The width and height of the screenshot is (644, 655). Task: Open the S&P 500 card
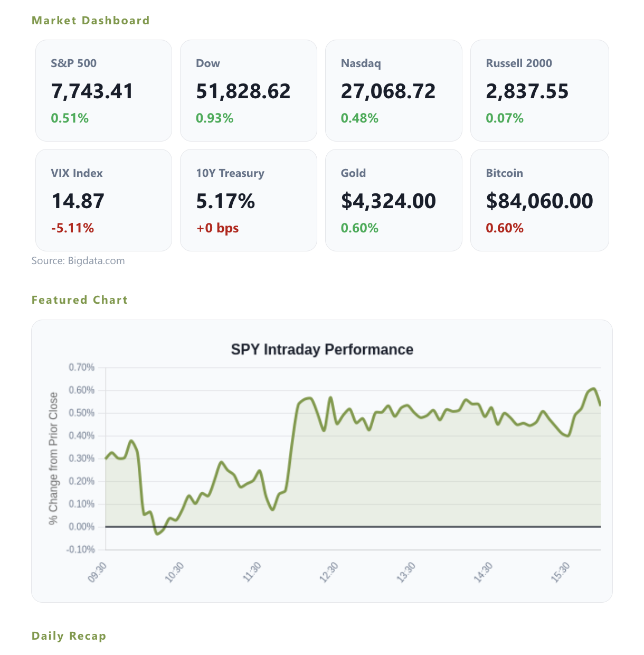pos(103,90)
